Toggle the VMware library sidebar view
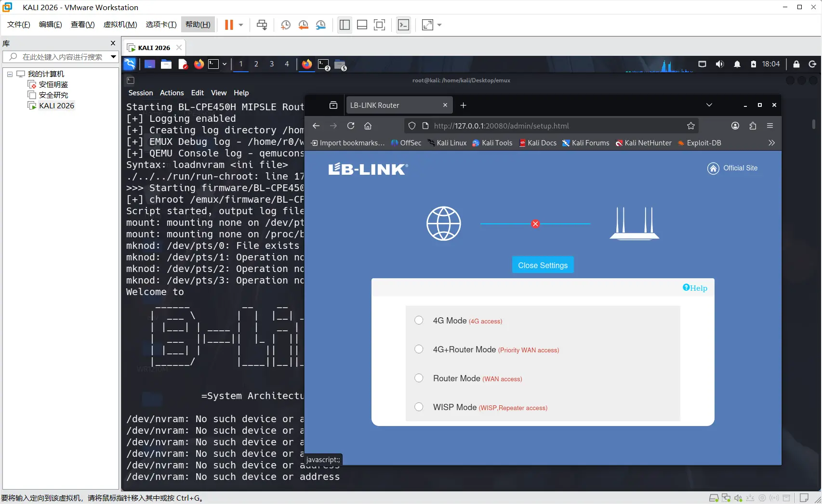 (x=345, y=25)
